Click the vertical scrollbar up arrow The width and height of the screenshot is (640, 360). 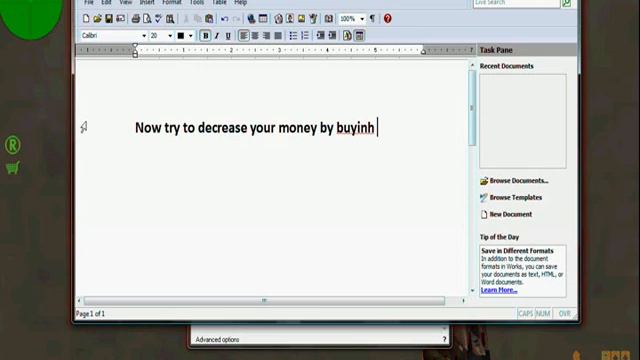(x=472, y=65)
